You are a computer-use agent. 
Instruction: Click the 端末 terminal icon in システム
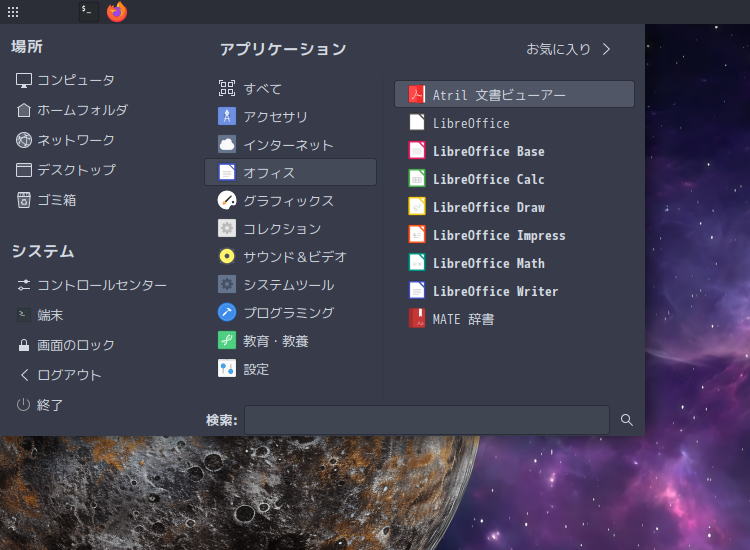[x=24, y=315]
